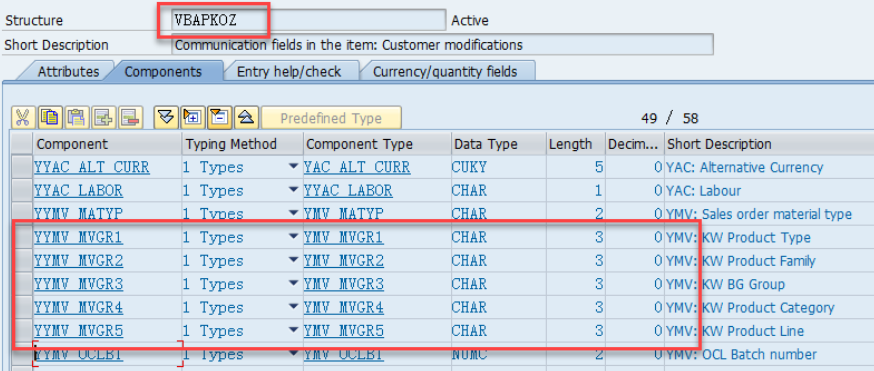Click the Predefined Type button
Viewport: 874px width, 371px height.
coord(331,118)
